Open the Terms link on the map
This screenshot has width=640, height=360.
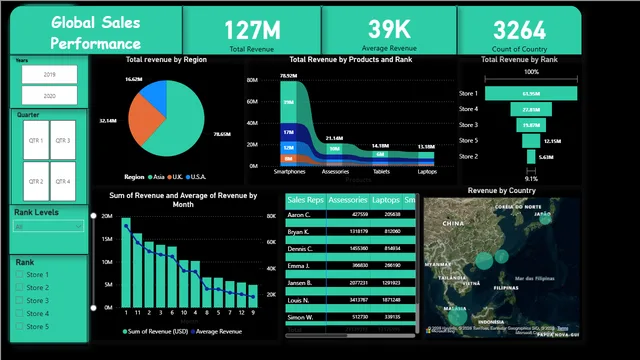point(562,328)
